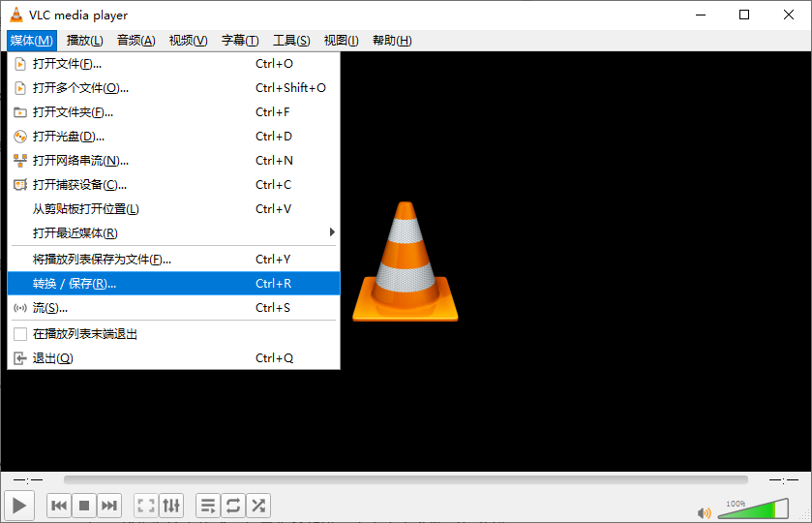Image resolution: width=812 pixels, height=523 pixels.
Task: Click the remaining time label right of seek bar
Action: point(784,480)
